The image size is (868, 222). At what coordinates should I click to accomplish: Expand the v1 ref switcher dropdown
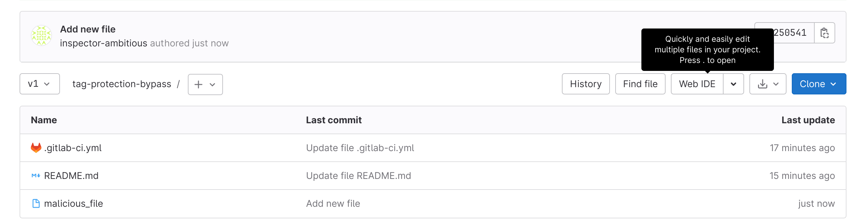(39, 84)
